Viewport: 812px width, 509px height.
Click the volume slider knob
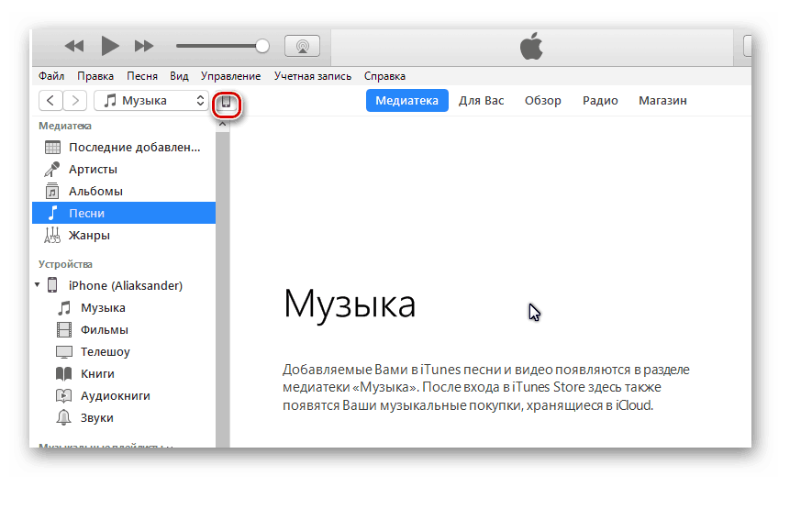[262, 46]
